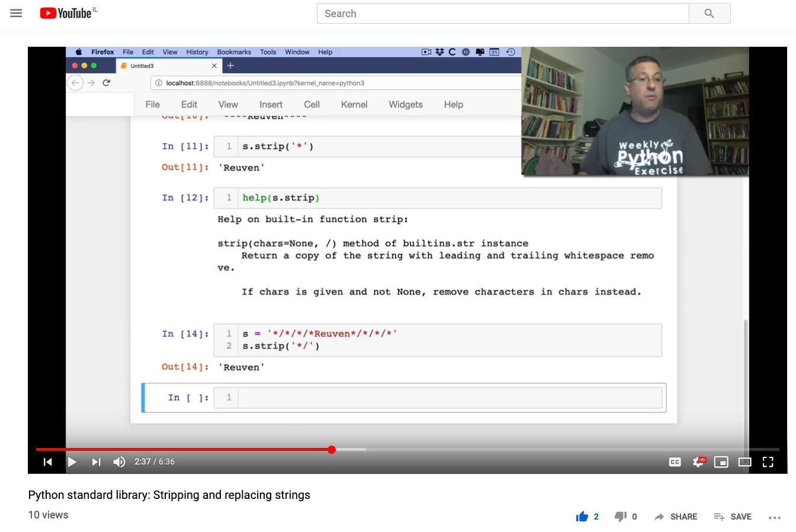Toggle closed captions CC button
Image resolution: width=796 pixels, height=532 pixels.
675,462
